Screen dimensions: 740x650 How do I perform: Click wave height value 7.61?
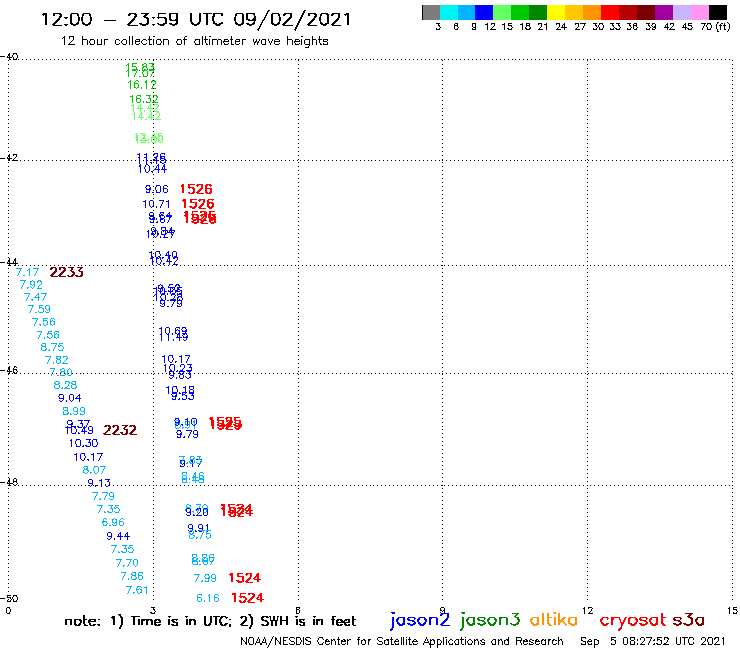(x=137, y=591)
